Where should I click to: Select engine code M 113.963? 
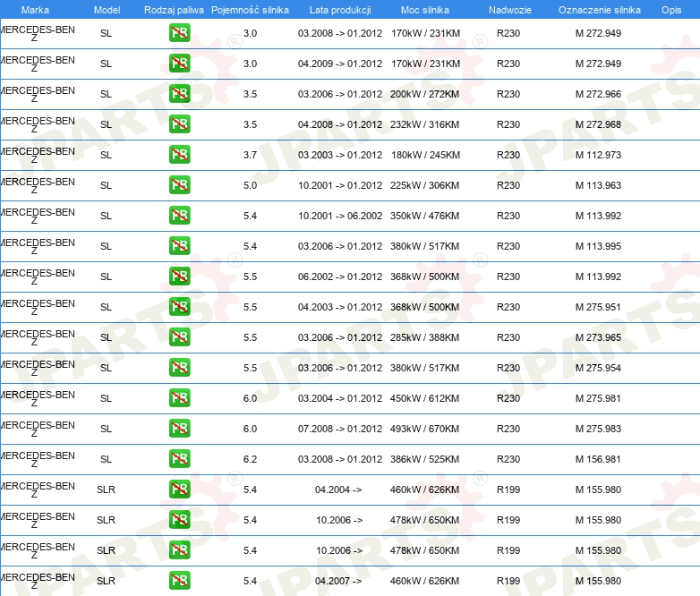[x=598, y=185]
